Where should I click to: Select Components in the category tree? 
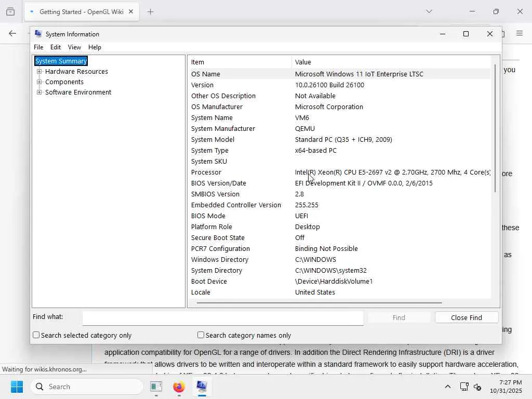point(64,82)
